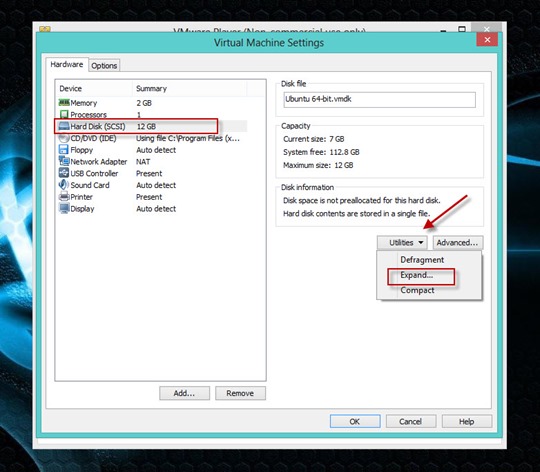Open the Utilities dropdown button
This screenshot has height=472, width=540.
pyautogui.click(x=402, y=243)
